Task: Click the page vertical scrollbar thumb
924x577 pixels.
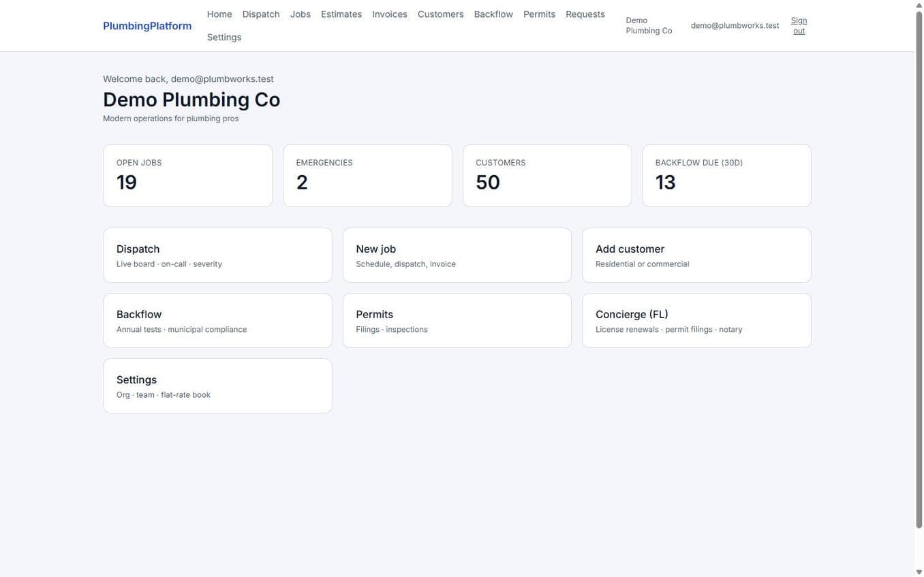Action: pyautogui.click(x=919, y=269)
